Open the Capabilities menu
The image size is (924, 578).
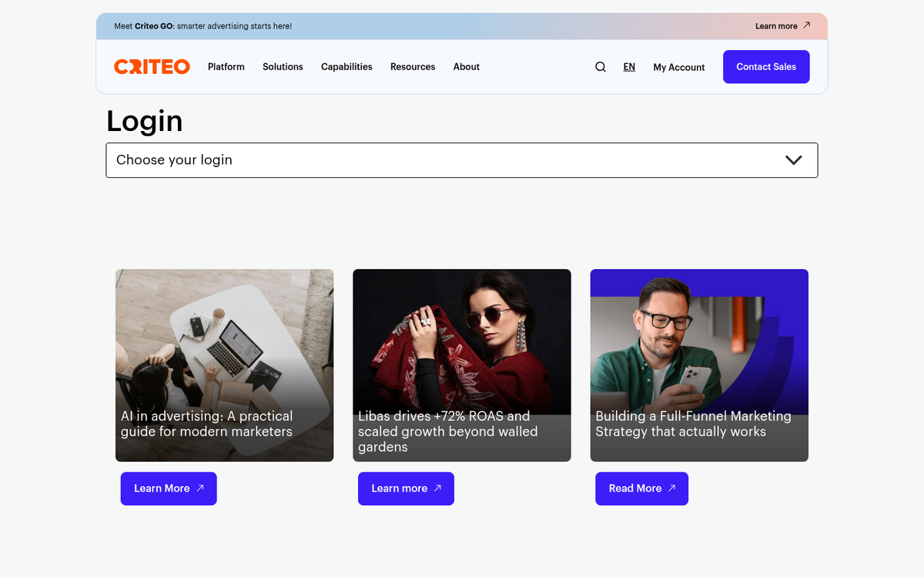point(346,67)
